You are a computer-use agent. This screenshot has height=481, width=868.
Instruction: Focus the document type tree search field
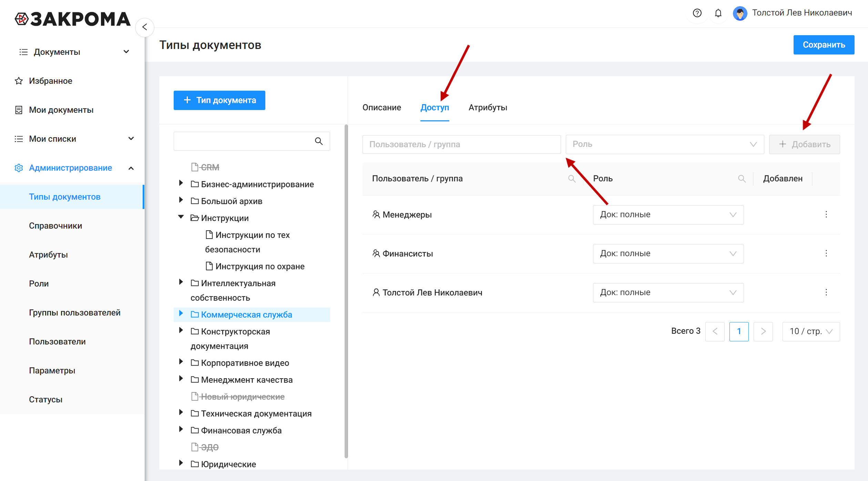pyautogui.click(x=252, y=141)
